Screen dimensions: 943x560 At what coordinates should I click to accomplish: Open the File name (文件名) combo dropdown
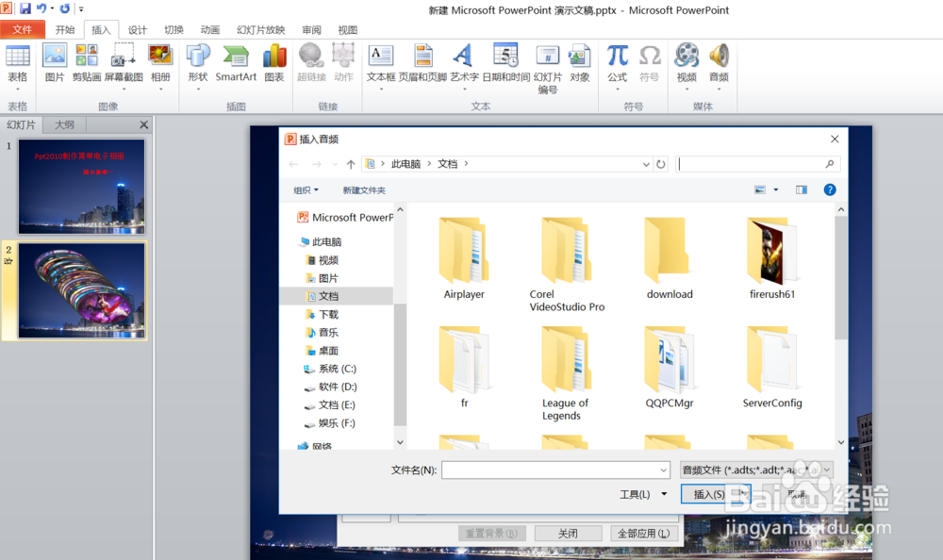click(x=663, y=470)
